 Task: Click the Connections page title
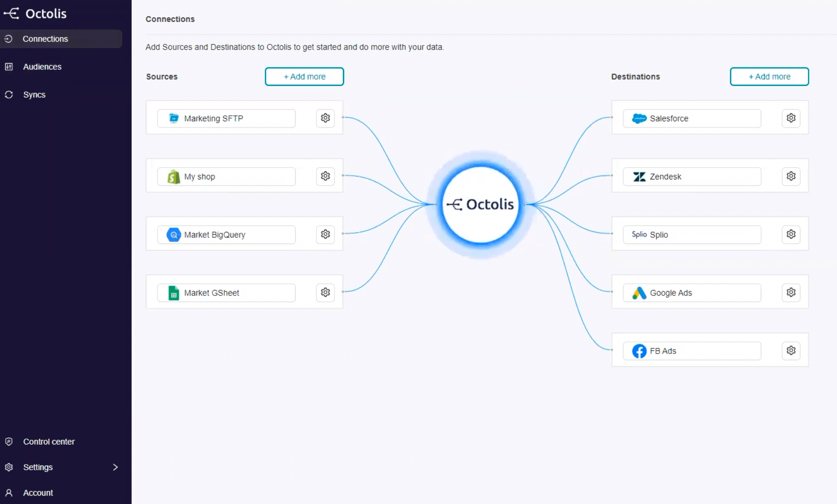pos(170,19)
